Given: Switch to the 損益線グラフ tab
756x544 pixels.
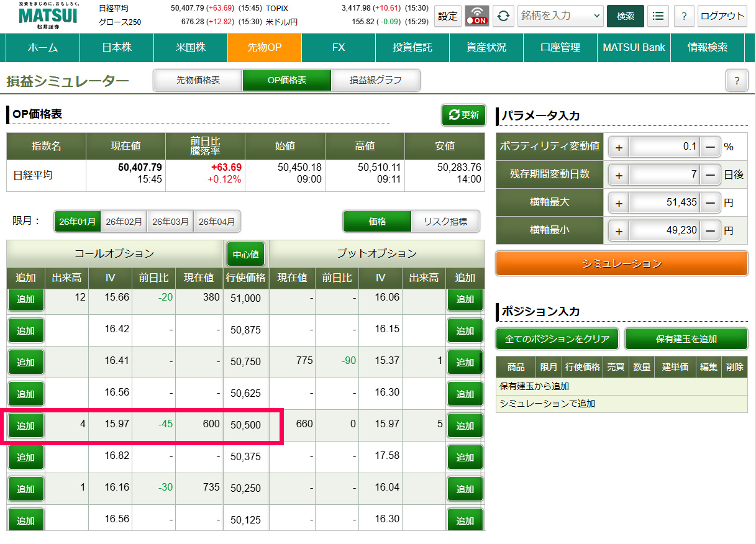Looking at the screenshot, I should (375, 80).
